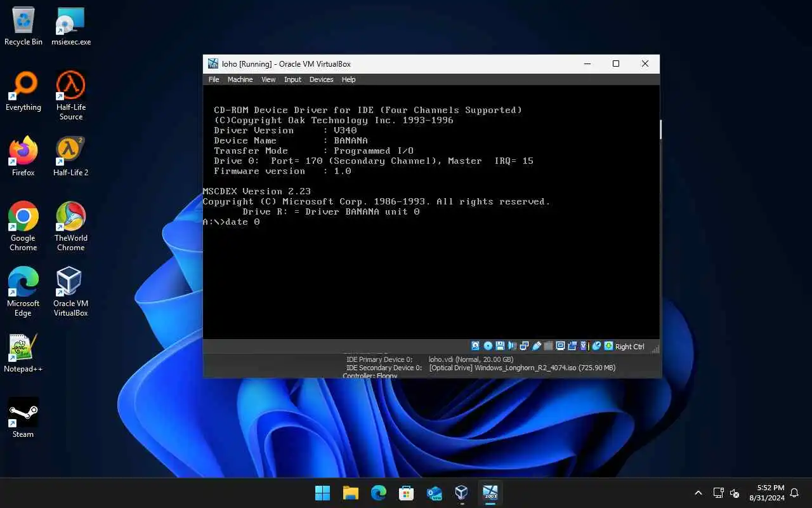Open the USB devices status icon
Viewport: 812px width, 508px height.
coord(536,346)
